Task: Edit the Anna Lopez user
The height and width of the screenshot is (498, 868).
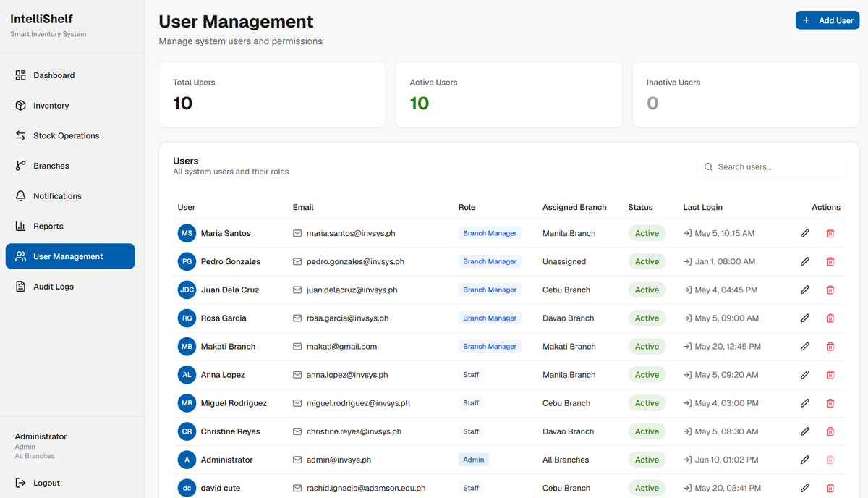Action: (805, 375)
